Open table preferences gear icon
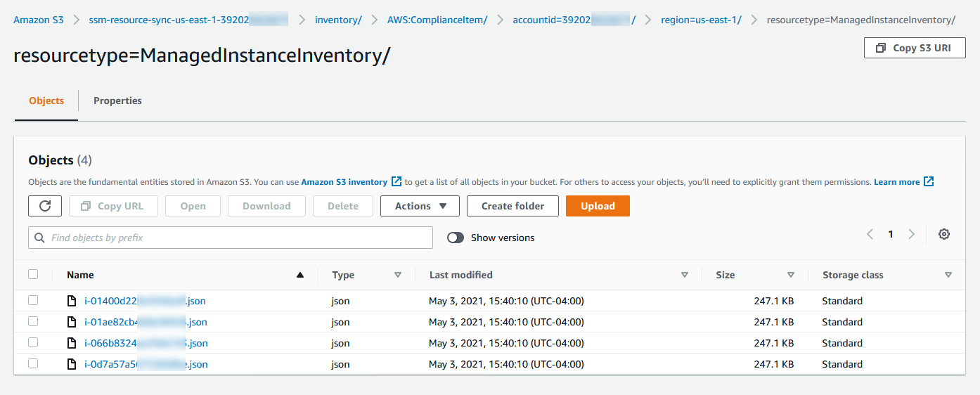This screenshot has height=395, width=980. pyautogui.click(x=944, y=235)
